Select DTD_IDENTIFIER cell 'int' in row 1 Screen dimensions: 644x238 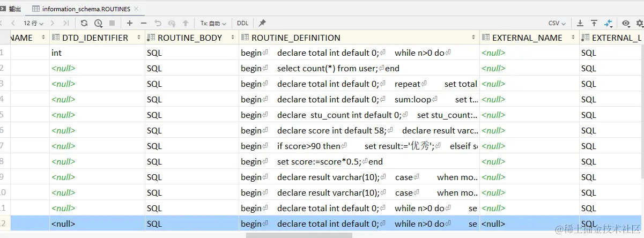(97, 53)
